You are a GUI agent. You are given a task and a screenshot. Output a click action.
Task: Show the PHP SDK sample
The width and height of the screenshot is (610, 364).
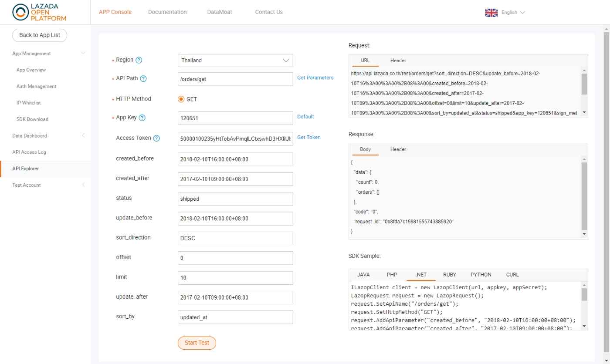392,275
